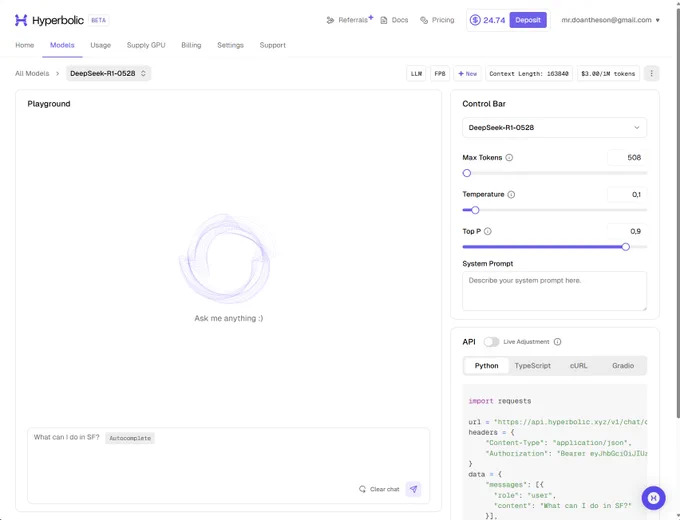Open the Support tab

(273, 45)
